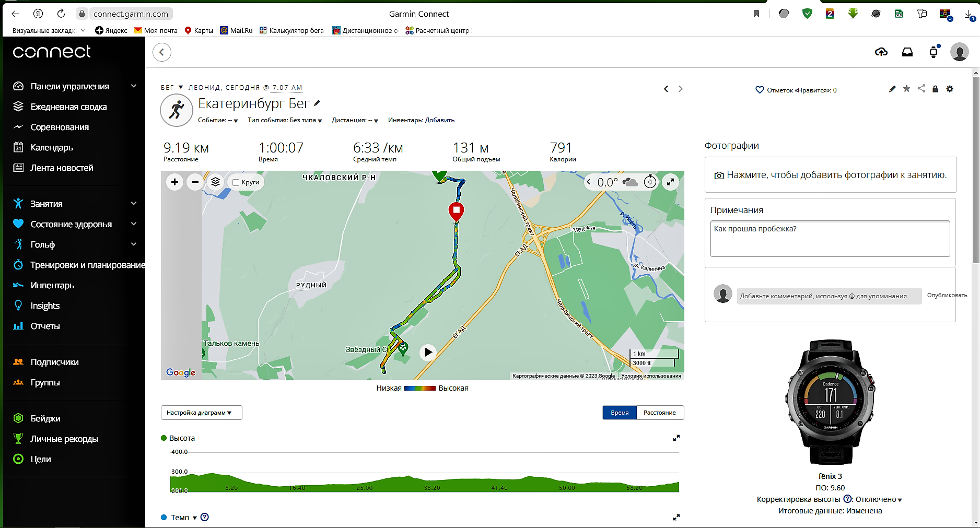The height and width of the screenshot is (528, 980).
Task: Open Личные рекорды in the sidebar
Action: (64, 439)
